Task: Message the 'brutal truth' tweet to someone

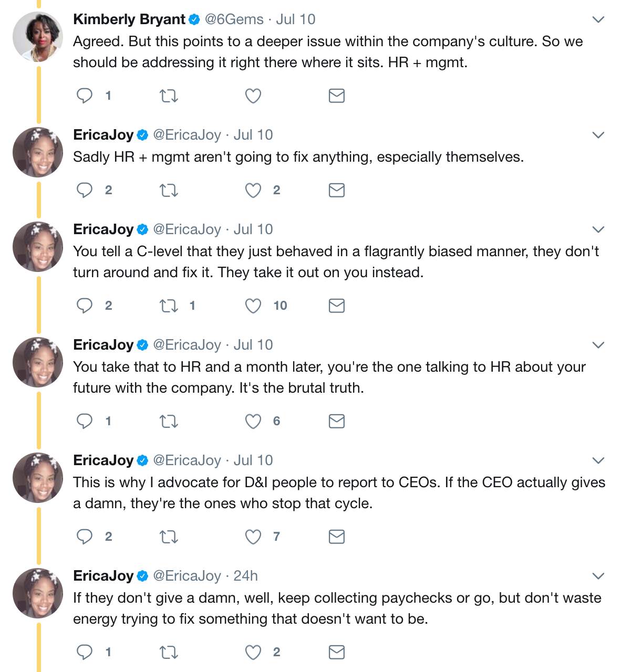Action: [x=337, y=421]
